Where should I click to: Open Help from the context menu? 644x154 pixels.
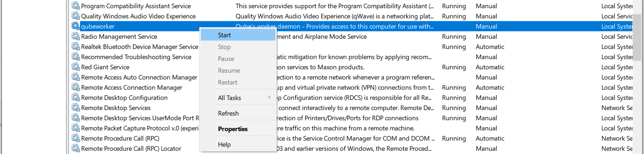[x=225, y=144]
